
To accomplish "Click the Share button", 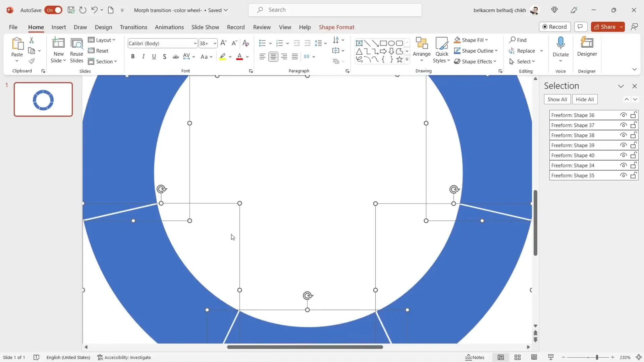I will point(605,27).
